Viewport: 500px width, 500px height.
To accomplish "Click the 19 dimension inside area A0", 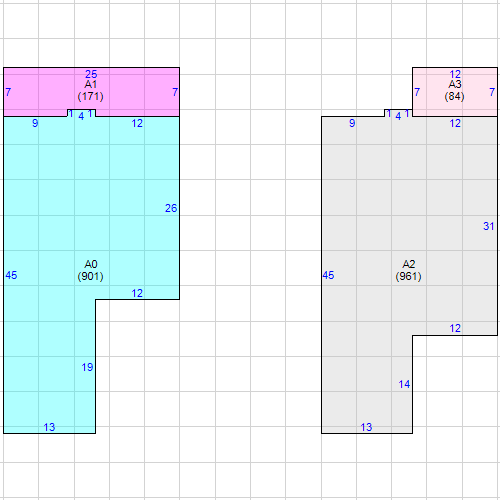I will click(87, 367).
